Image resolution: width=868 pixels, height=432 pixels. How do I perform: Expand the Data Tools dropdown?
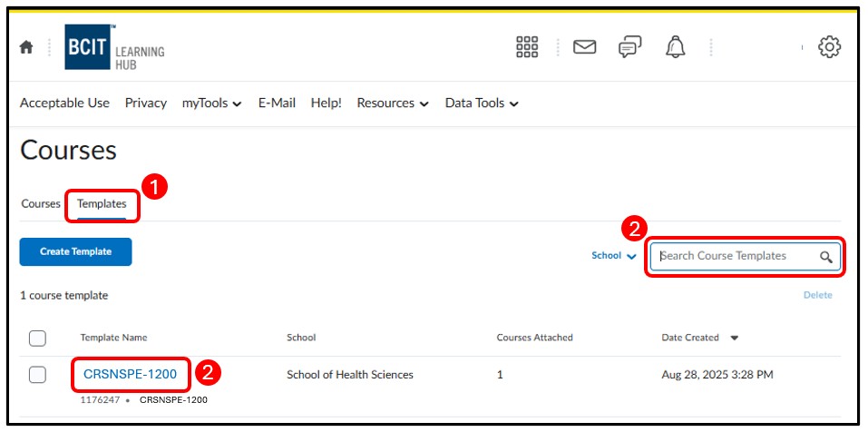pyautogui.click(x=482, y=103)
